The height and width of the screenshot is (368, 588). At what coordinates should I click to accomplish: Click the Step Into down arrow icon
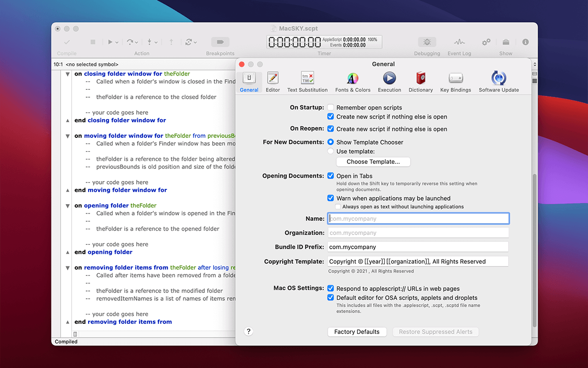click(x=149, y=42)
